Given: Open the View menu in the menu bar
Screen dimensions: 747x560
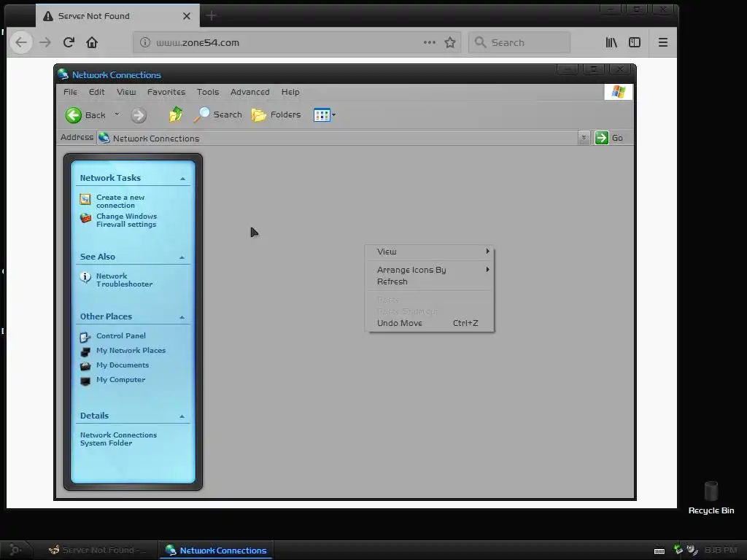Looking at the screenshot, I should 126,92.
